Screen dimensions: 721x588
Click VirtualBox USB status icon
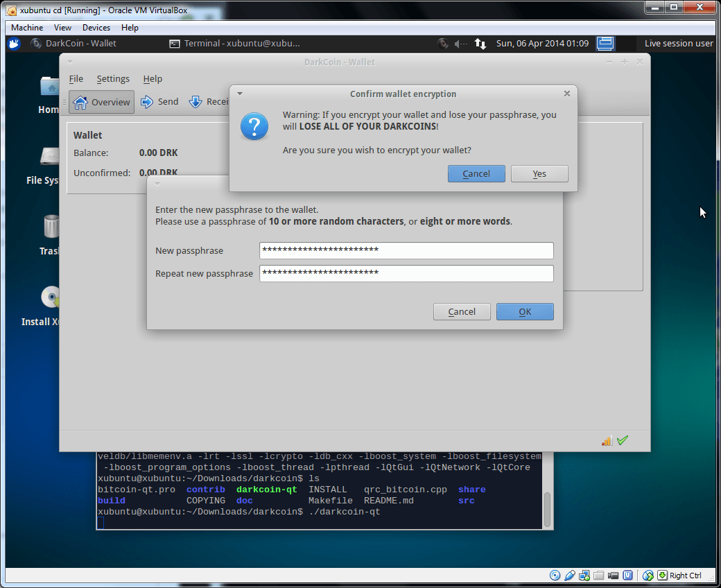coord(570,575)
